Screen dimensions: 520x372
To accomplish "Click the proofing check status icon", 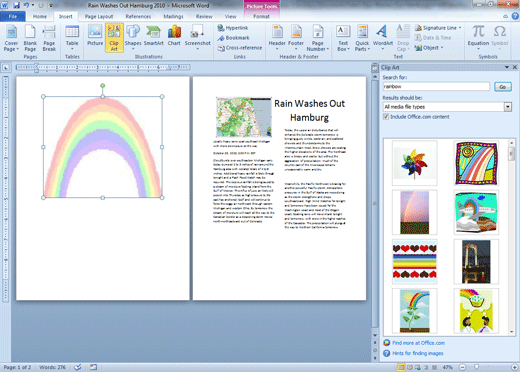I will point(78,367).
